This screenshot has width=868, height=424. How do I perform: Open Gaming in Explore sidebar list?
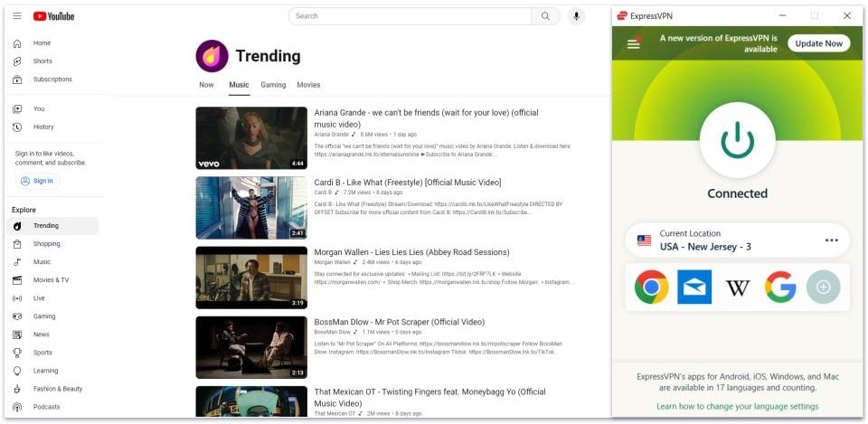click(x=52, y=316)
